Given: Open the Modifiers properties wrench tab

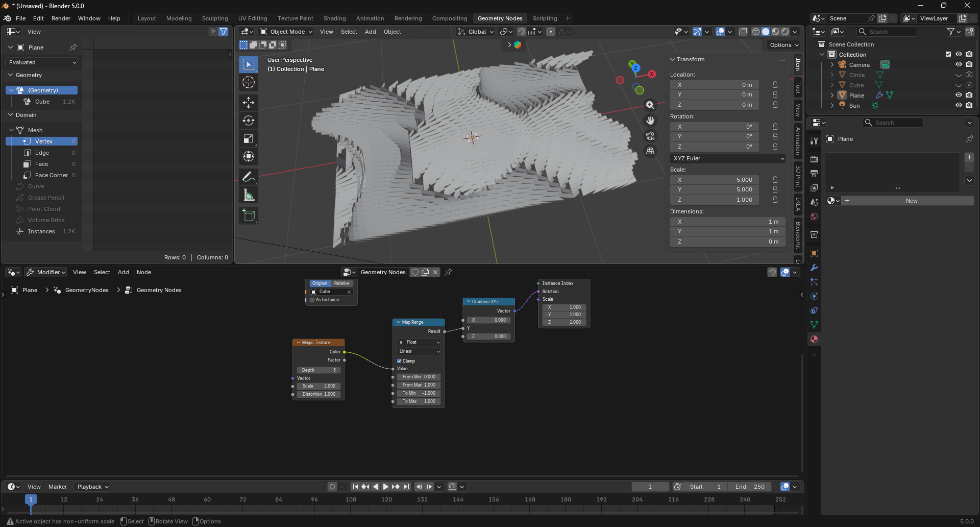Looking at the screenshot, I should (x=814, y=268).
